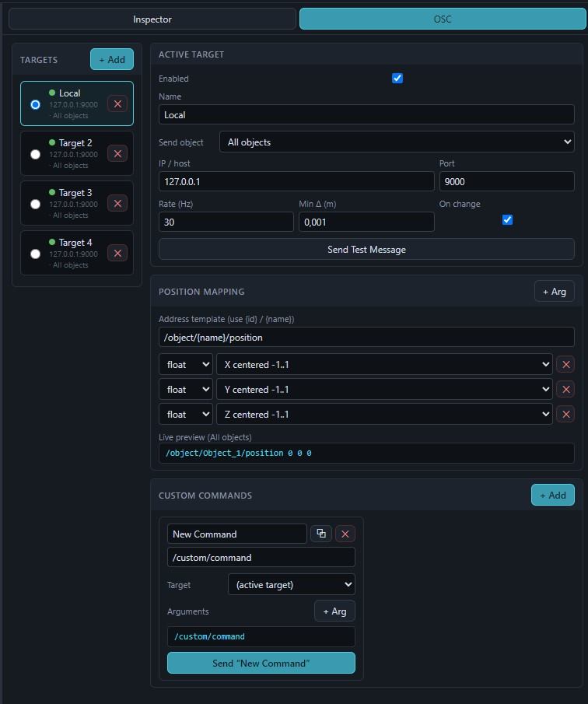The width and height of the screenshot is (588, 704).
Task: Select the Target 4 list entry name
Action: click(x=75, y=243)
